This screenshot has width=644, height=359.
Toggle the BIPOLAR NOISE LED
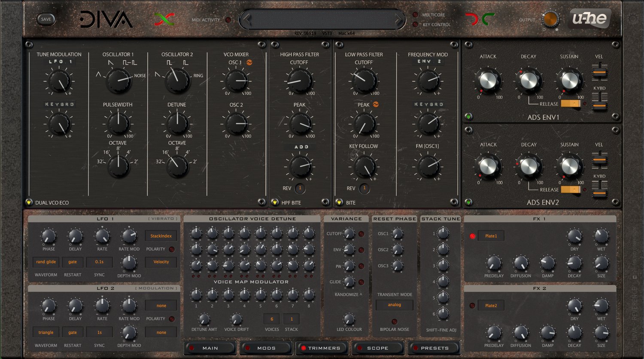coord(394,321)
